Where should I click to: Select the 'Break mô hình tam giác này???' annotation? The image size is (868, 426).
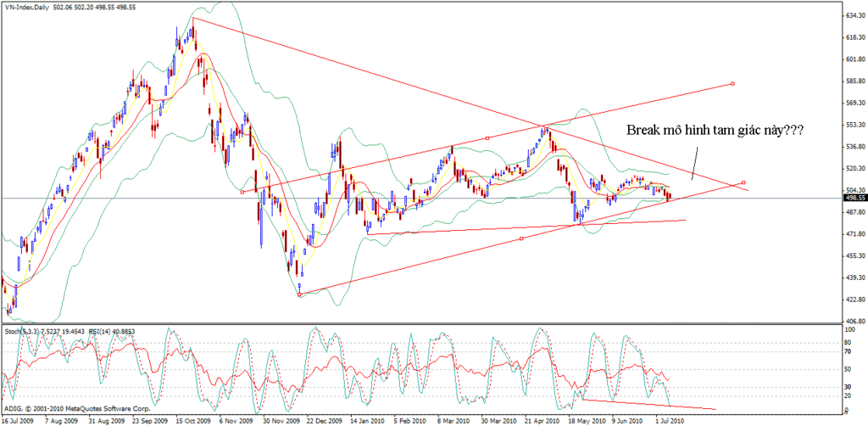point(715,131)
